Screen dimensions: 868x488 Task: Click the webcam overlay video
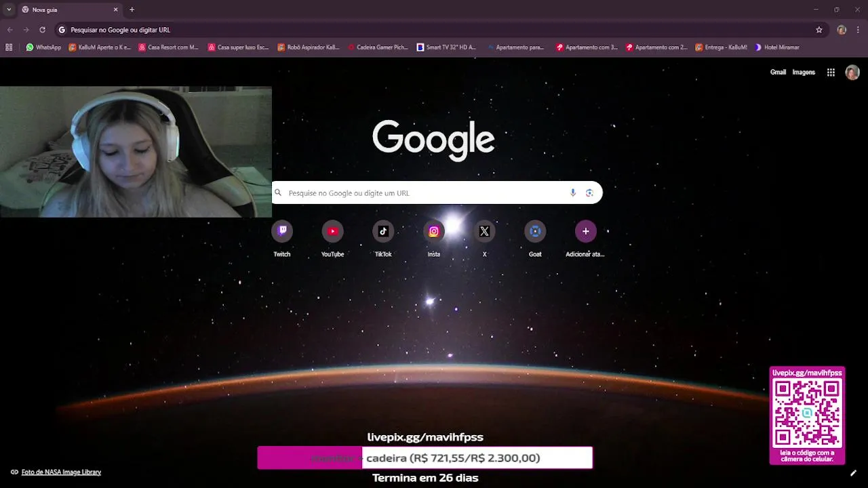tap(136, 152)
